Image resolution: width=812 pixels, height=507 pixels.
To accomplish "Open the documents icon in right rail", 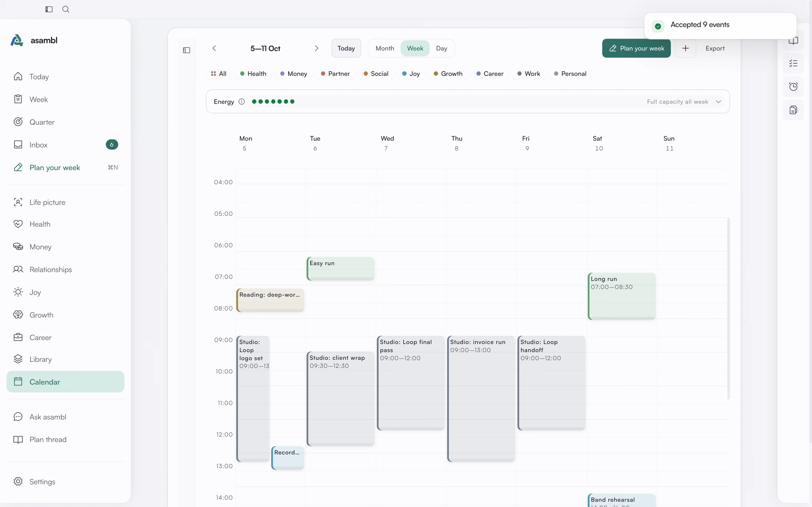I will (793, 110).
